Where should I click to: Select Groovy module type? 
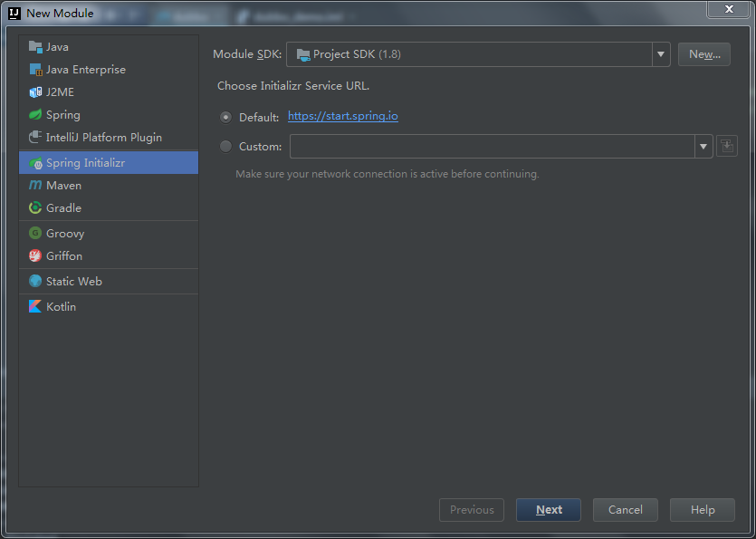tap(109, 234)
